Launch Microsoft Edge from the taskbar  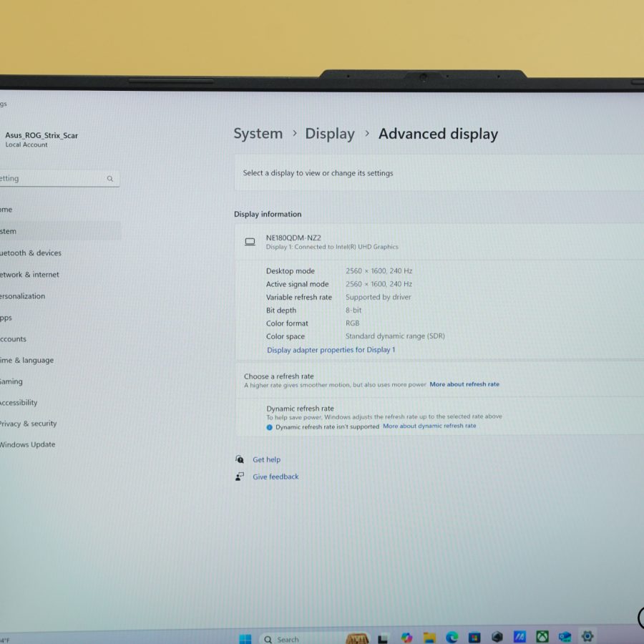click(452, 637)
